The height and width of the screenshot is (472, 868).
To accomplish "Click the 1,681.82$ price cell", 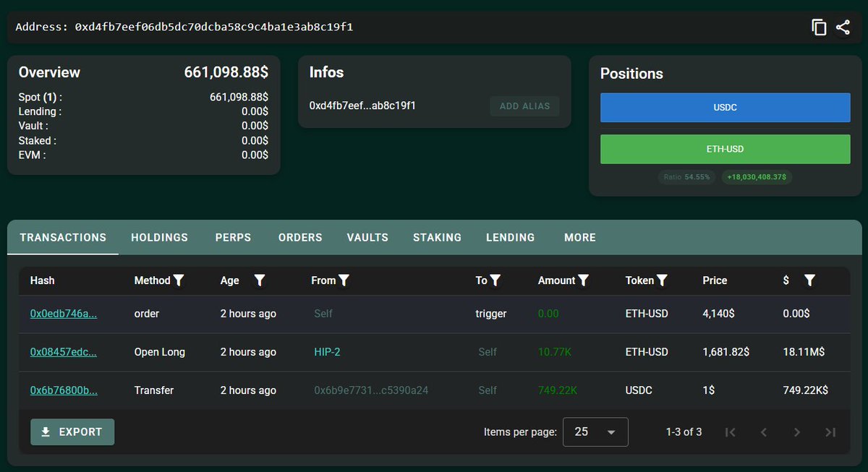I will click(x=726, y=352).
